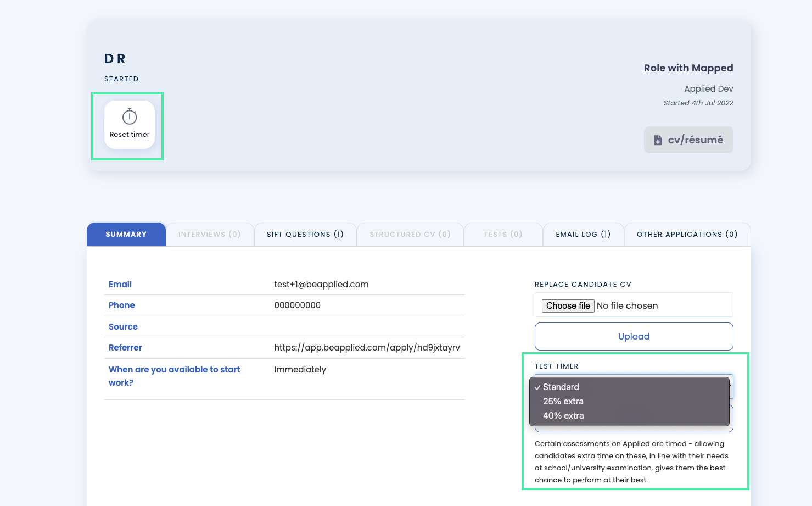Show the Other Applications (0) tab
The image size is (812, 506).
[x=687, y=235]
